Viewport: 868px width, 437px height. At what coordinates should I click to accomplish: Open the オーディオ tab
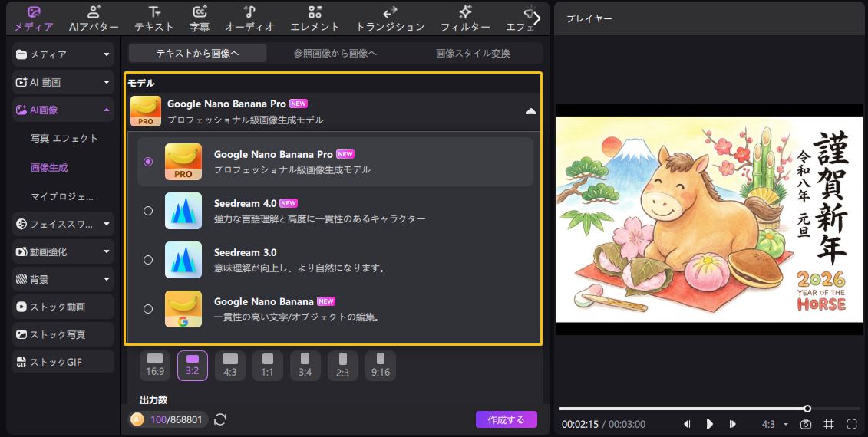click(249, 19)
